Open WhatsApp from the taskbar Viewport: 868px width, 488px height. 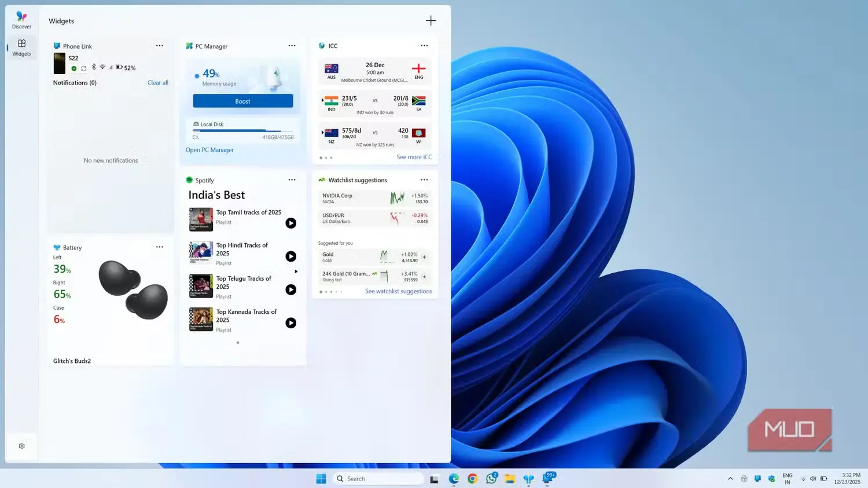(492, 478)
